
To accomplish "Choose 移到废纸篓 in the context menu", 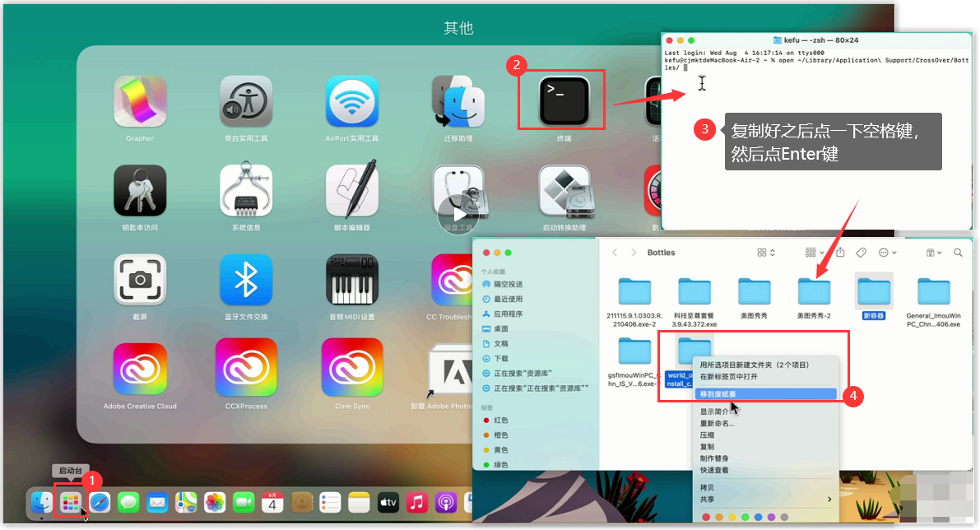I will pos(718,394).
